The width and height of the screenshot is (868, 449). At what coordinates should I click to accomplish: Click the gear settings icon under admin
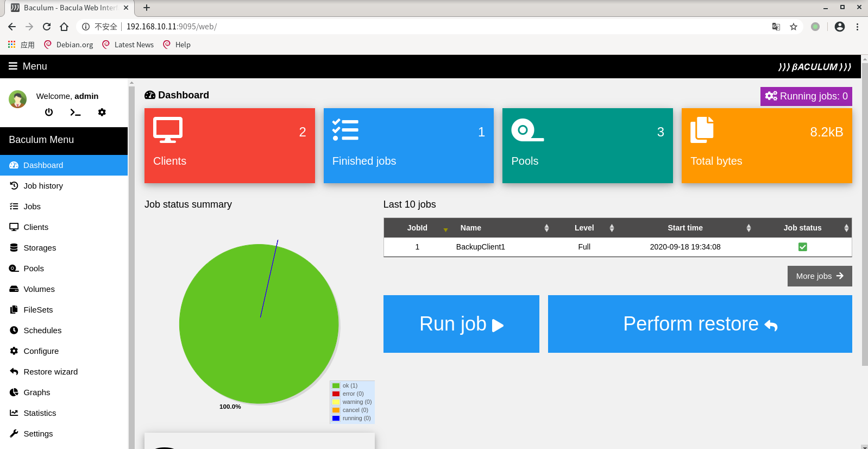[x=102, y=112]
